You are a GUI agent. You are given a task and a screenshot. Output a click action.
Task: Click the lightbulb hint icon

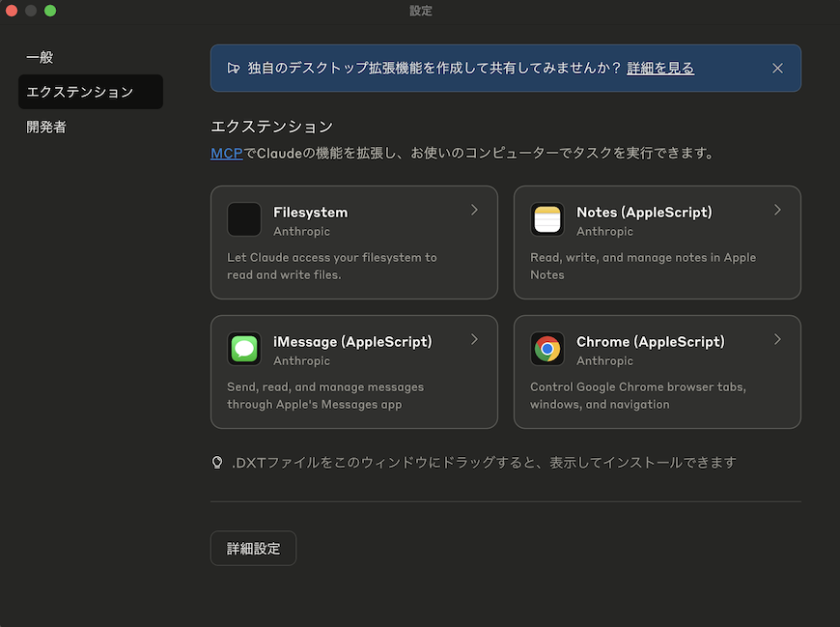217,463
